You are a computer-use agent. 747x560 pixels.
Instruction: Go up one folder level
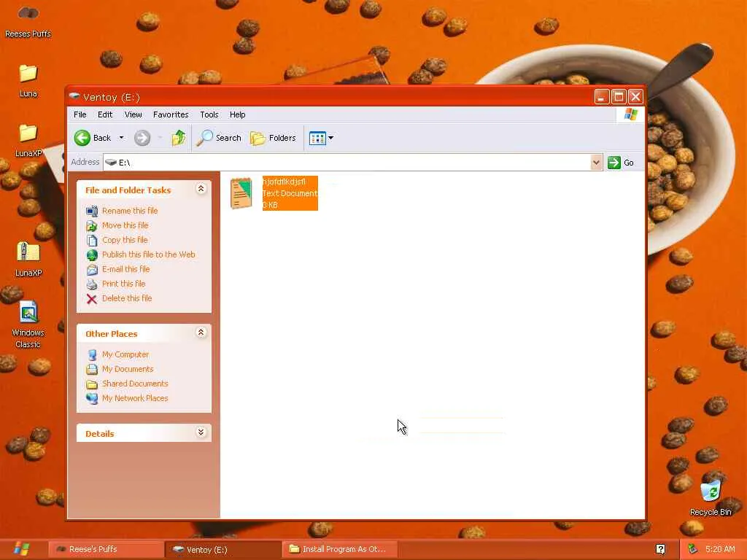pos(179,138)
